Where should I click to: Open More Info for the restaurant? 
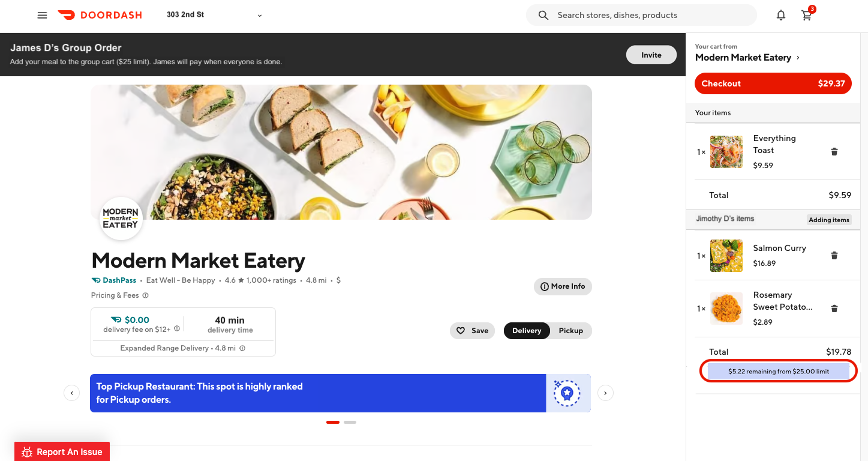[x=562, y=286]
